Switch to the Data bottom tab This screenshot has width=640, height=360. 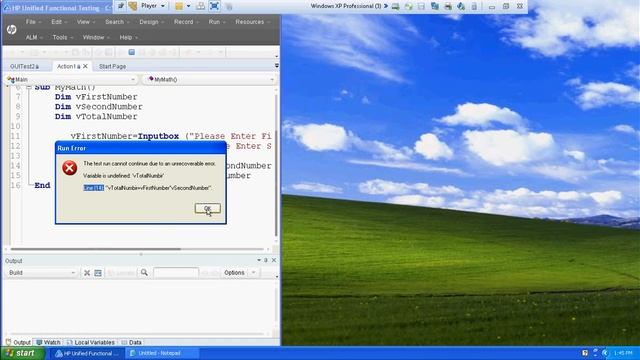131,342
